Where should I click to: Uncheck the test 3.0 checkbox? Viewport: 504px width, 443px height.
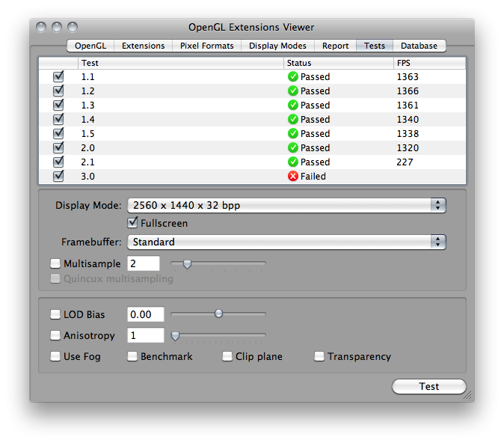pos(58,176)
